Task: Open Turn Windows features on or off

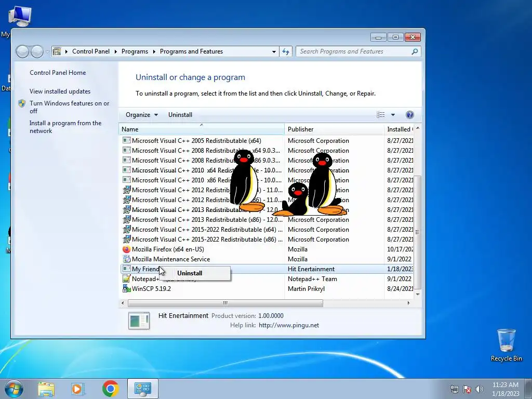Action: [x=69, y=107]
